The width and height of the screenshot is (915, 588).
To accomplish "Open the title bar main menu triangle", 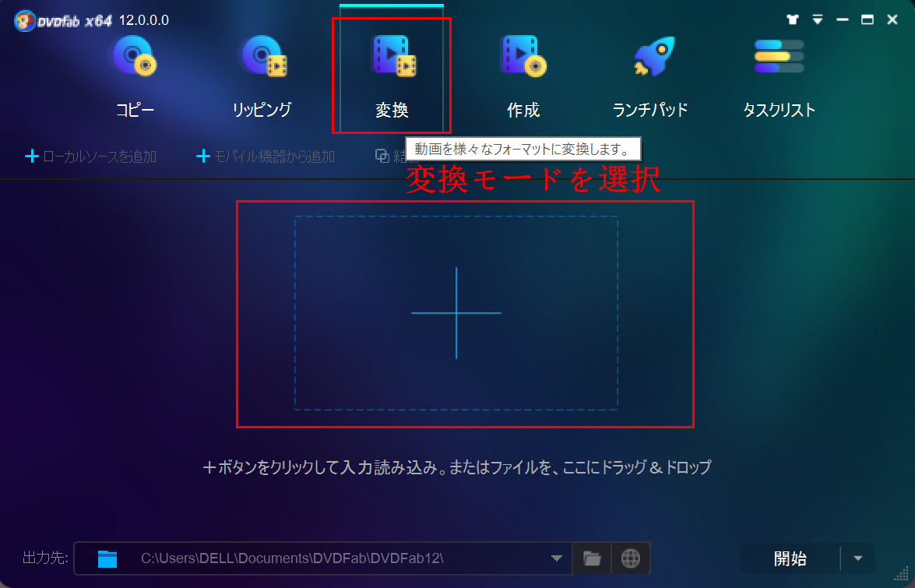I will [x=818, y=19].
